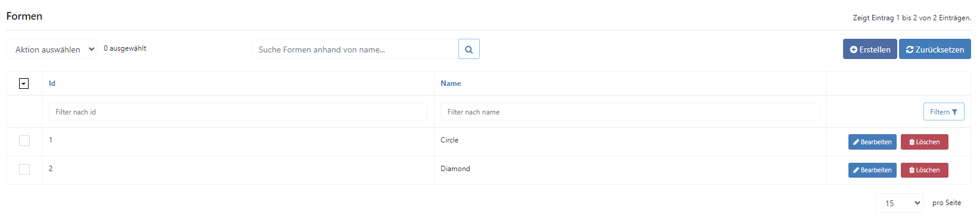This screenshot has width=980, height=220.
Task: Click the Filter nach name field
Action: pos(630,111)
